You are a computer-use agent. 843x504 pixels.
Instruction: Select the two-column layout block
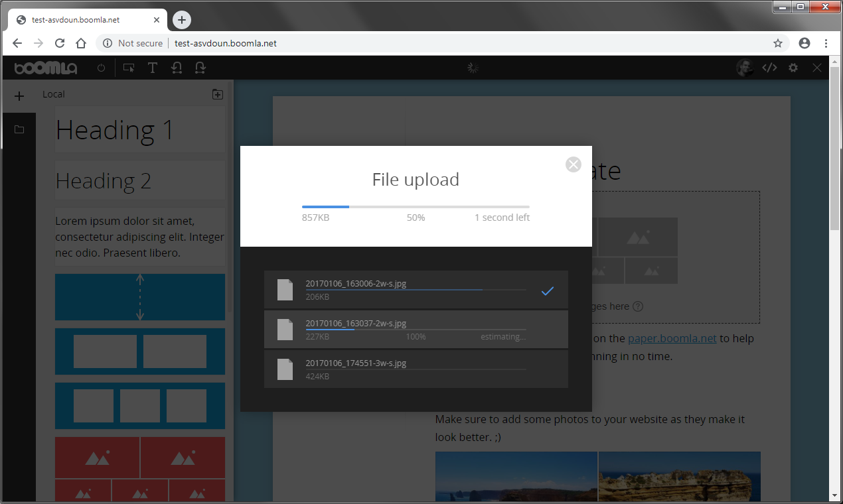click(x=140, y=351)
